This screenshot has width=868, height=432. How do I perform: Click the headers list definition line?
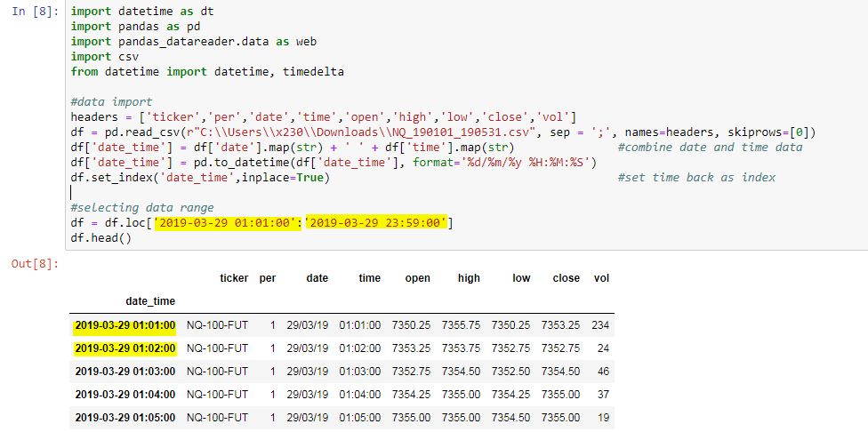(324, 117)
